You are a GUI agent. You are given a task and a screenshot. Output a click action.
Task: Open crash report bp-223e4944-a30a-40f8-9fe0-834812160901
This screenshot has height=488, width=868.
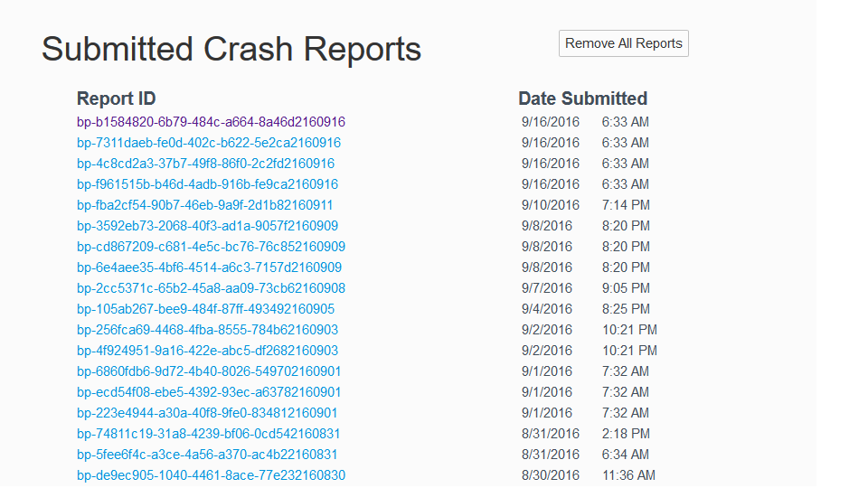pos(207,413)
